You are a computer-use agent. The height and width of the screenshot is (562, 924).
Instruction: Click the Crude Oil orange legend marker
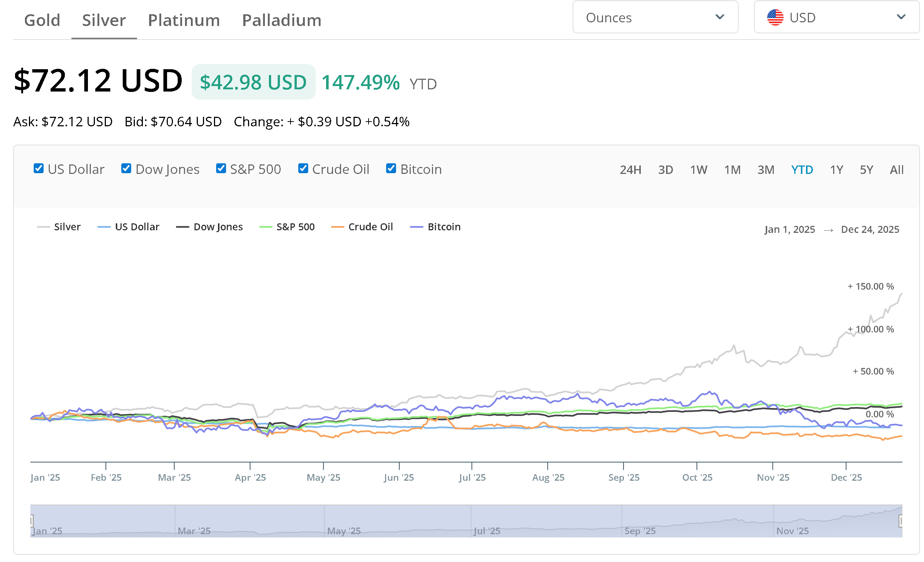click(337, 227)
